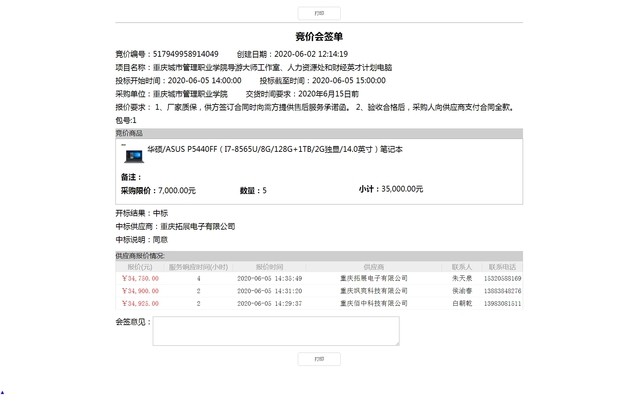This screenshot has width=638, height=395.
Task: Click the 供应商 column header
Action: (x=374, y=267)
